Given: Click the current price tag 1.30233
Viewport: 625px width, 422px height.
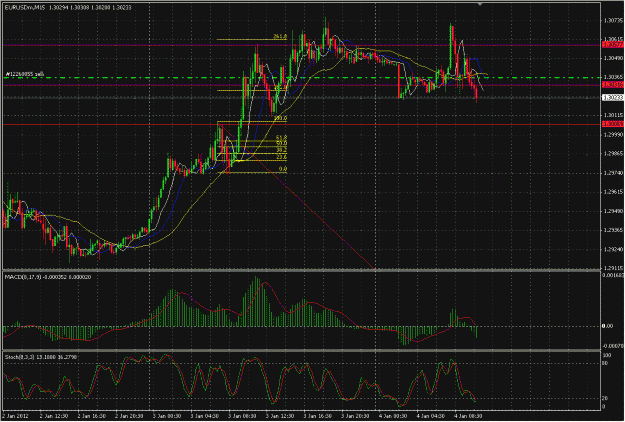Looking at the screenshot, I should coord(612,97).
